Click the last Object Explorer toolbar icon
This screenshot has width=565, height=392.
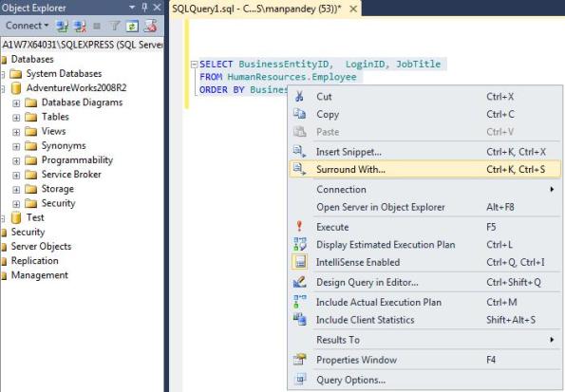pos(150,26)
